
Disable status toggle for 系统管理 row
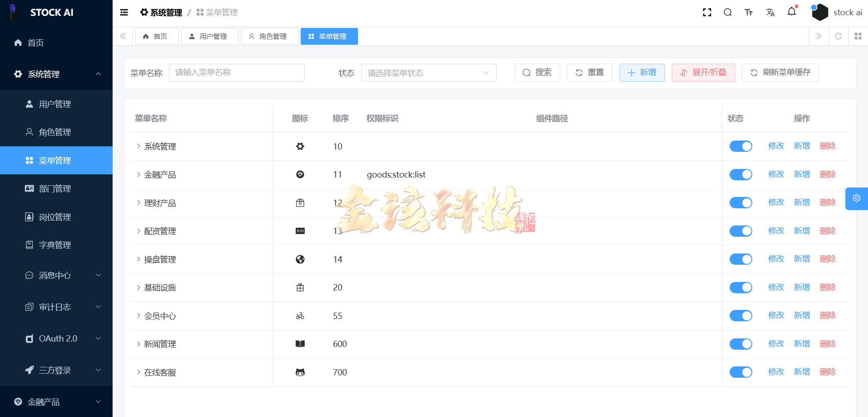741,146
